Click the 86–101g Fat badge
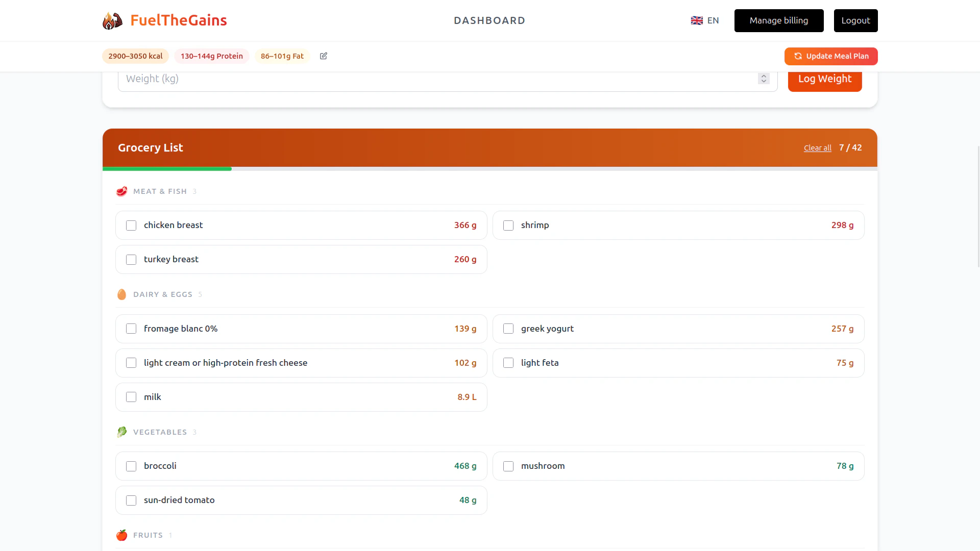This screenshot has width=980, height=551. click(282, 56)
